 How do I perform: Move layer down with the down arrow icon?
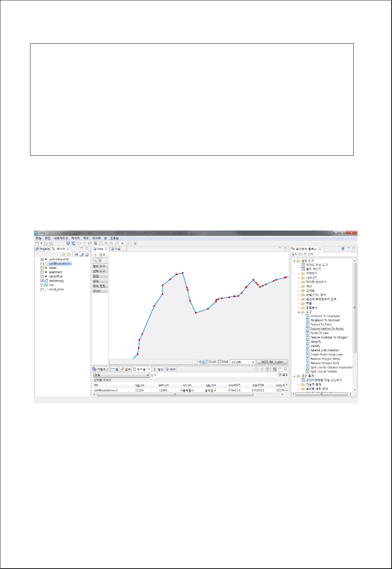[69, 255]
